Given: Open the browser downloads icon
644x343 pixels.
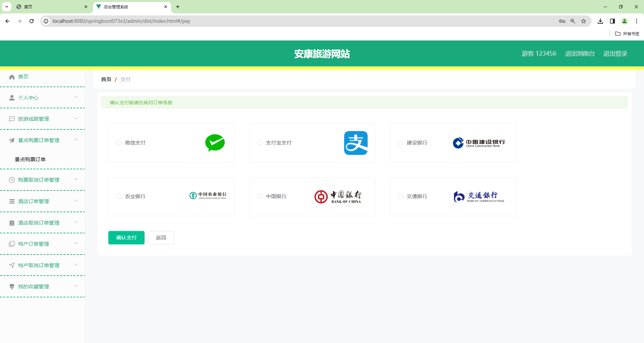Looking at the screenshot, I should [x=600, y=21].
